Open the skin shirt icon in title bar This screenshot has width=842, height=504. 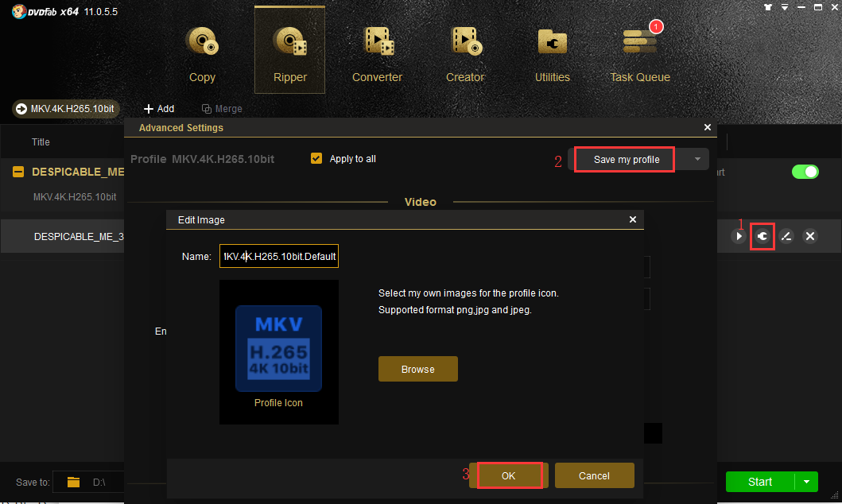768,7
